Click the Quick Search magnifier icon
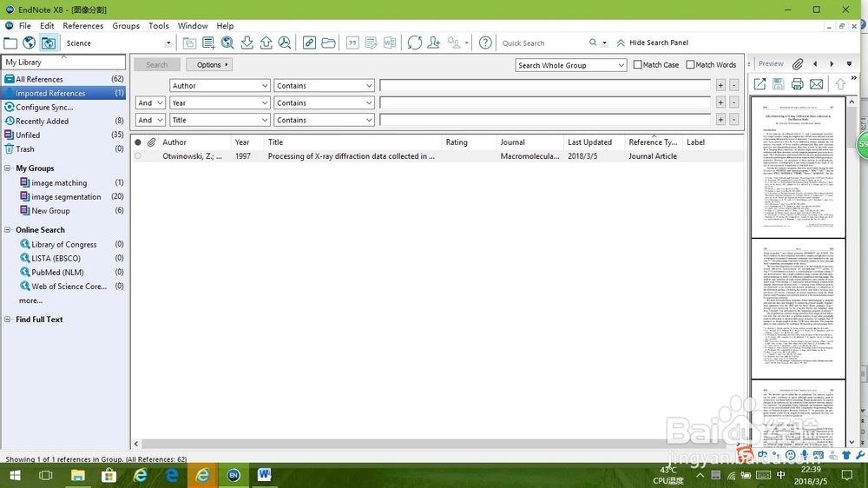 tap(593, 43)
